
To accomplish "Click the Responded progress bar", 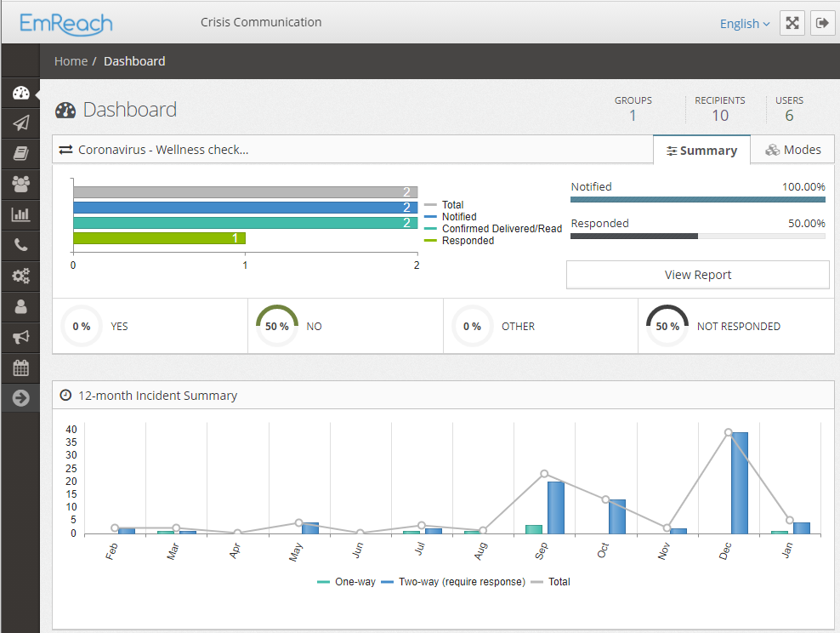I will coord(697,236).
